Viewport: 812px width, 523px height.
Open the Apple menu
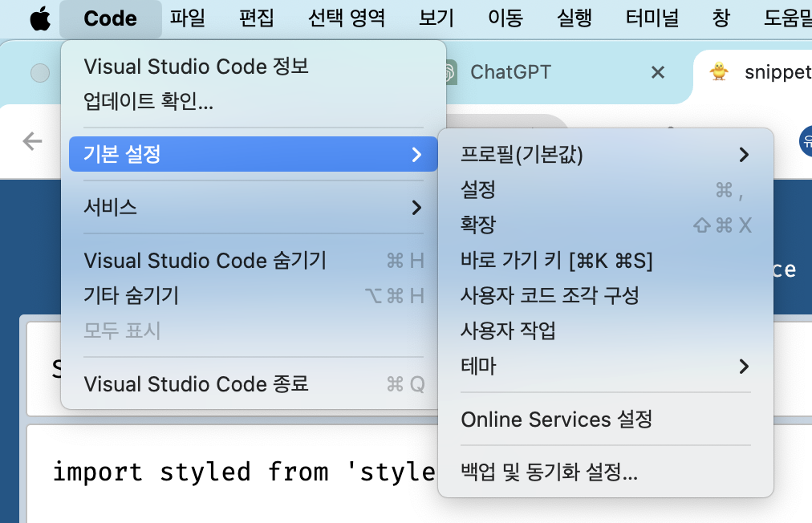[x=40, y=18]
